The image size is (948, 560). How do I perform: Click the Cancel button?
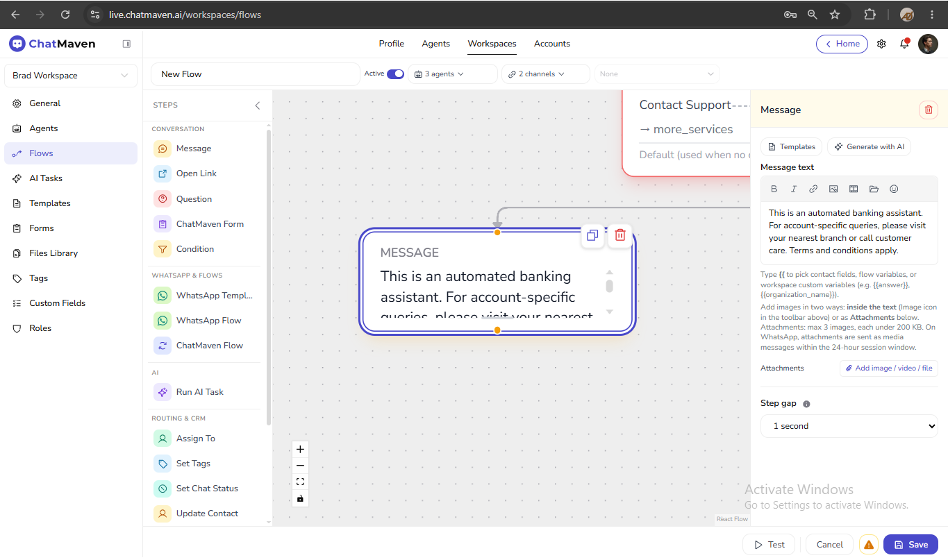pyautogui.click(x=830, y=545)
